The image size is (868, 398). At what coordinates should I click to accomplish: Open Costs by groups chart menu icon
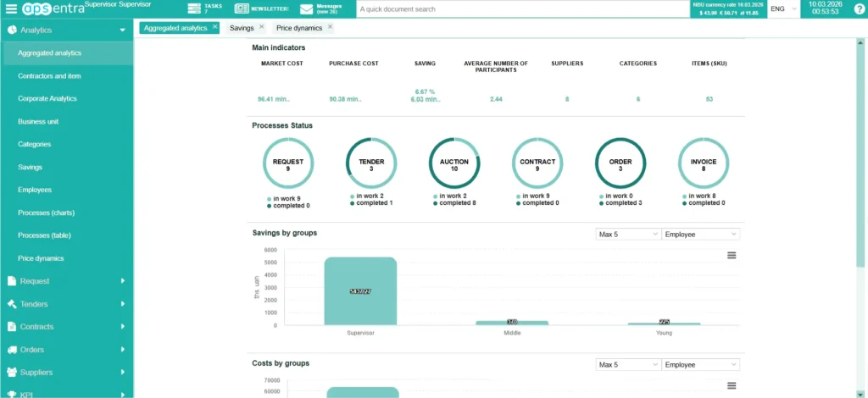(732, 386)
